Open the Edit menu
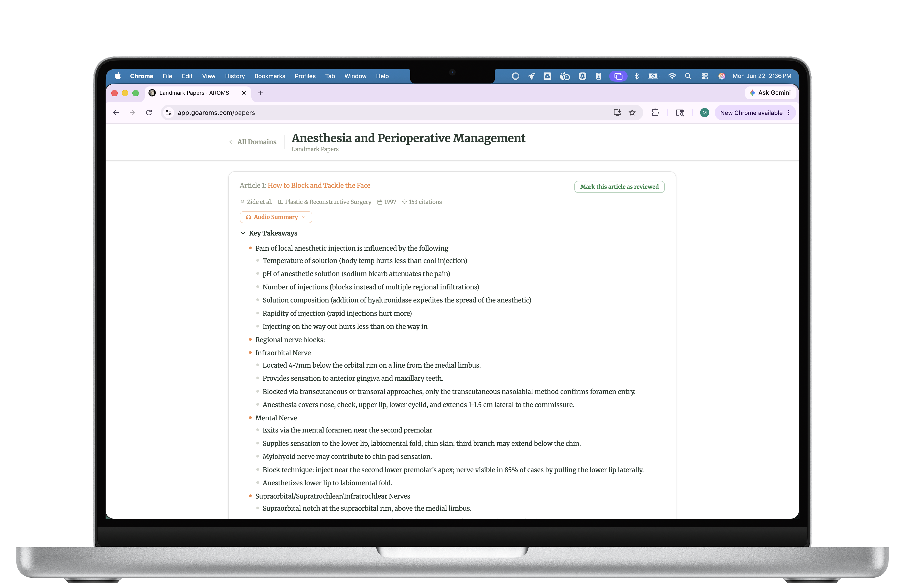905x588 pixels. click(187, 76)
